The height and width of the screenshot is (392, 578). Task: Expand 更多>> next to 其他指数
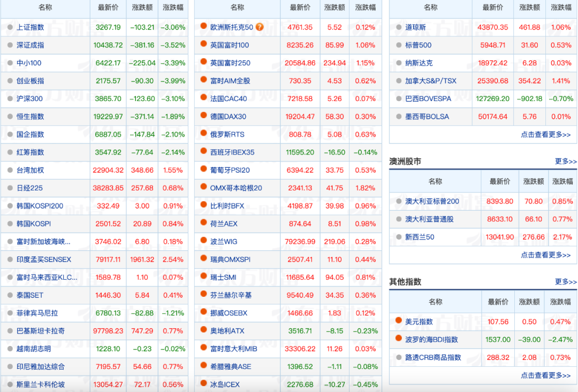[x=566, y=282]
